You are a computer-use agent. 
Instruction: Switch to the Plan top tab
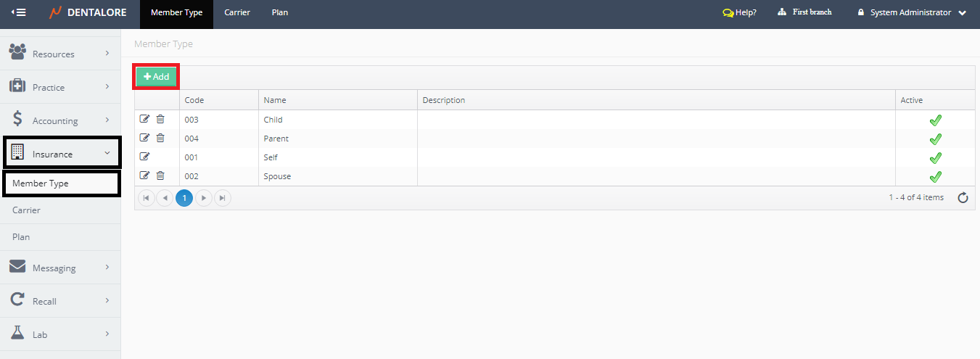click(x=280, y=13)
